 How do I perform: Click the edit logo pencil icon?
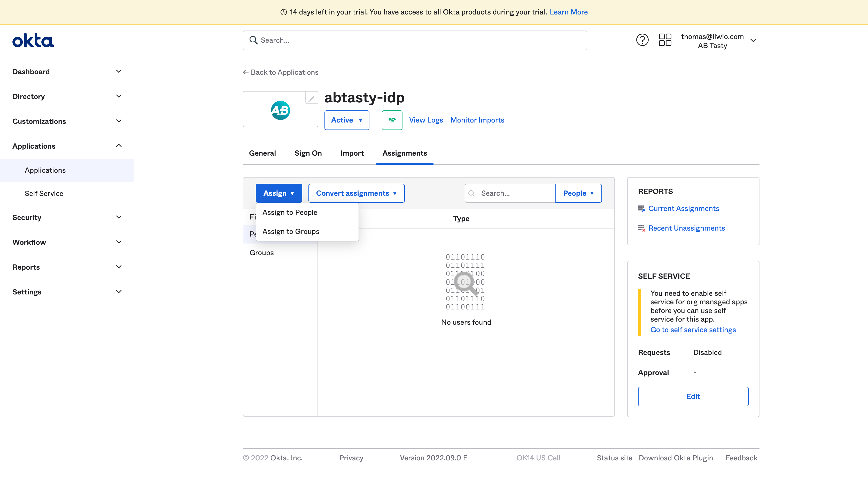[311, 98]
